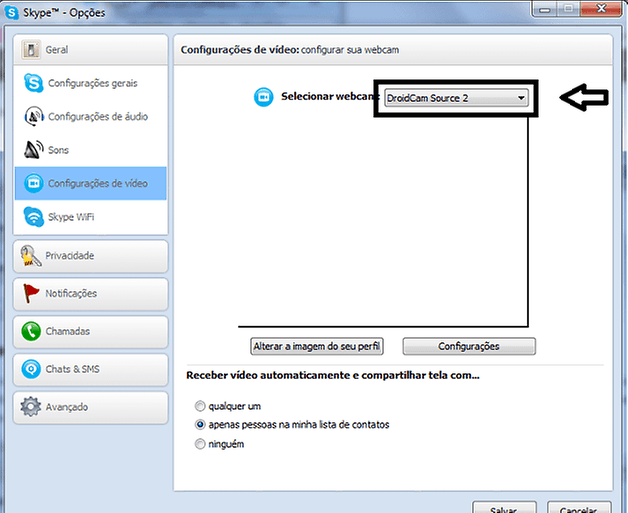This screenshot has width=628, height=513.
Task: Expand the Privacidade section
Action: coord(91,256)
